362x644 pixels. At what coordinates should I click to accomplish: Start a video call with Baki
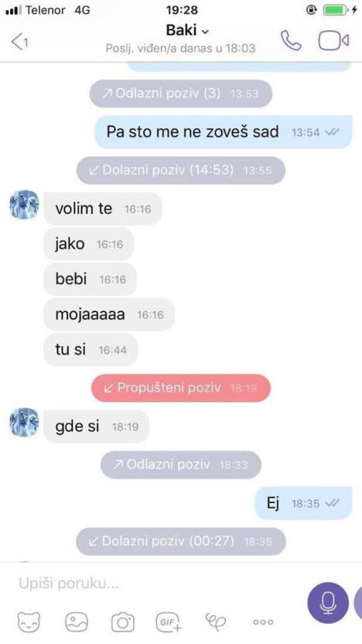333,40
